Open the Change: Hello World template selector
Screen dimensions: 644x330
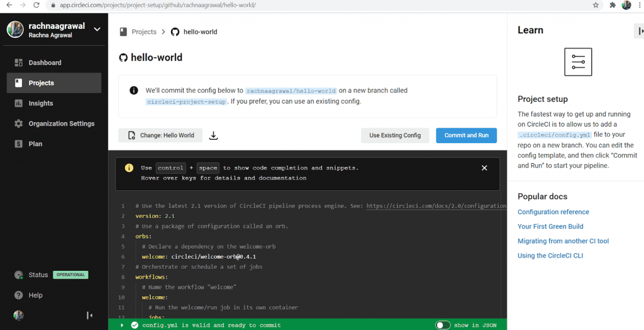[160, 135]
